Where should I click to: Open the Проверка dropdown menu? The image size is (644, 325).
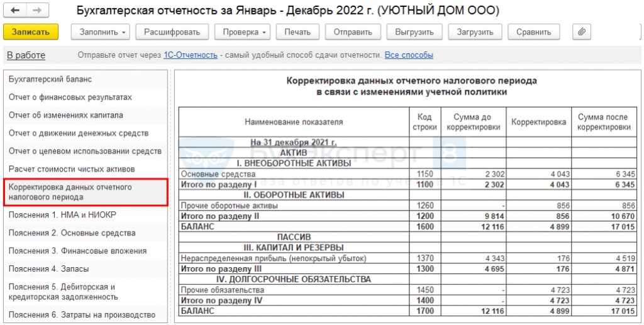[x=242, y=32]
